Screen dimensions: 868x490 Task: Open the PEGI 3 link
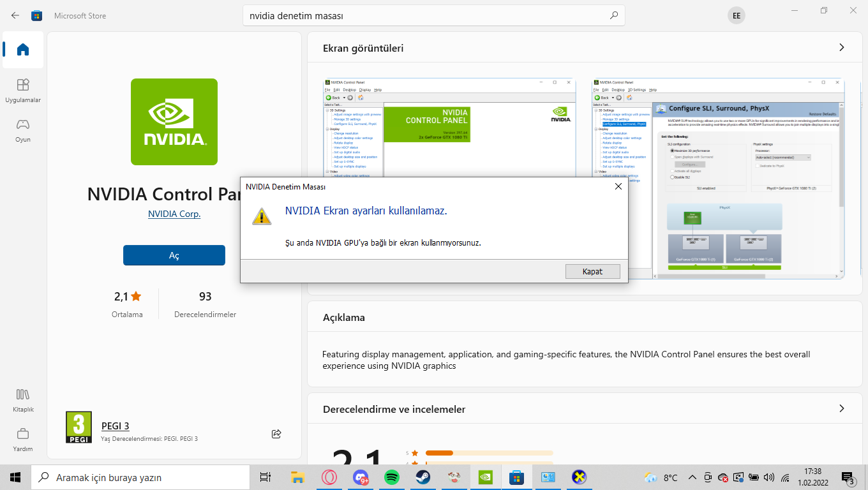click(x=116, y=426)
